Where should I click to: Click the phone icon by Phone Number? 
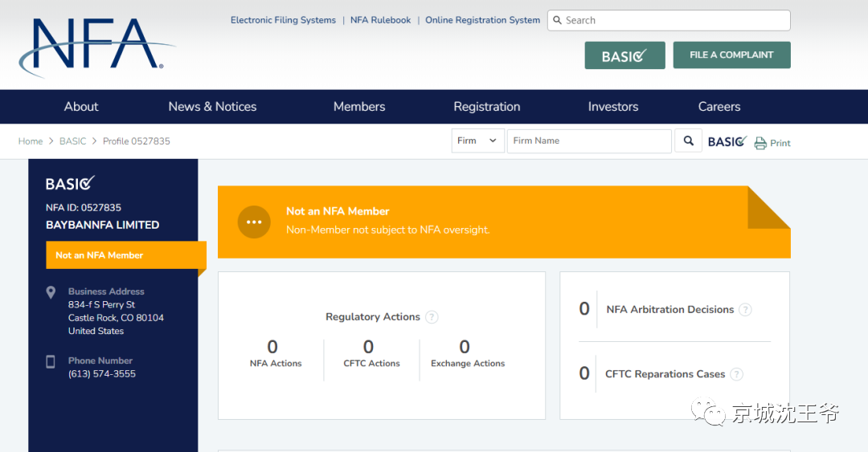(x=51, y=362)
